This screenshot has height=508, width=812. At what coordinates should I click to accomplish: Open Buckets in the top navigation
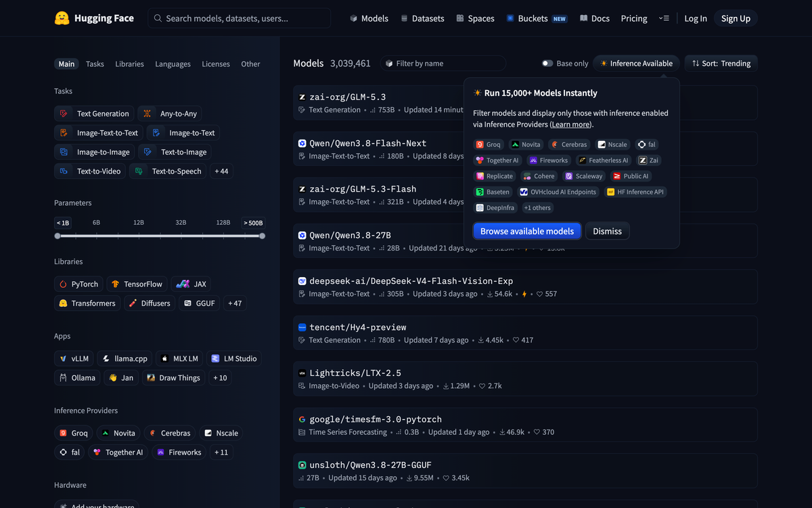[x=537, y=18]
